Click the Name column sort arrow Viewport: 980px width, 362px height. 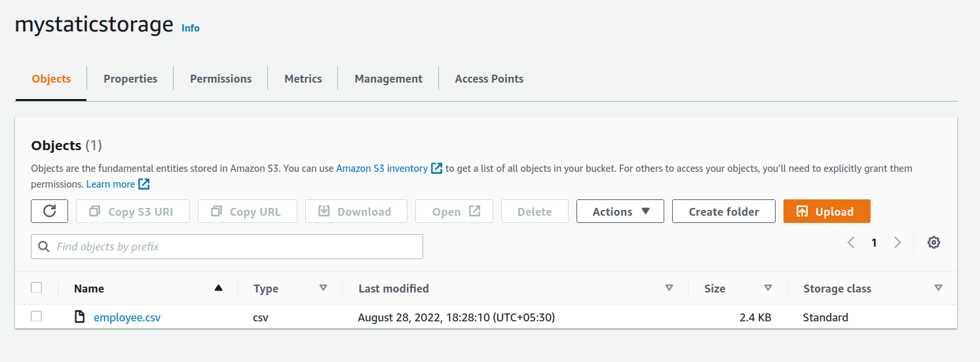coord(218,289)
